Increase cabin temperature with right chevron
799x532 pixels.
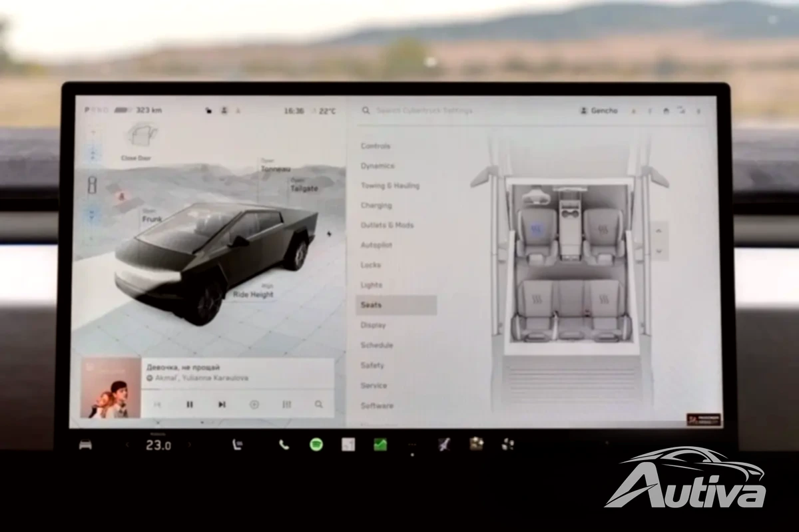[x=190, y=445]
